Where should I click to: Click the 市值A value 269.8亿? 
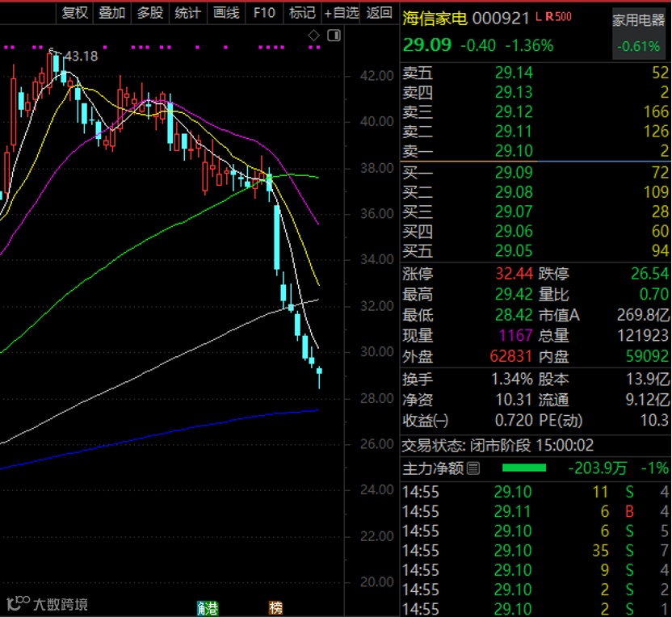(x=643, y=315)
